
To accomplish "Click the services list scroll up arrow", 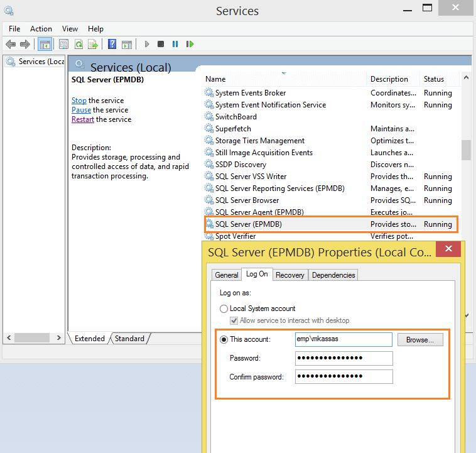I will (467, 78).
